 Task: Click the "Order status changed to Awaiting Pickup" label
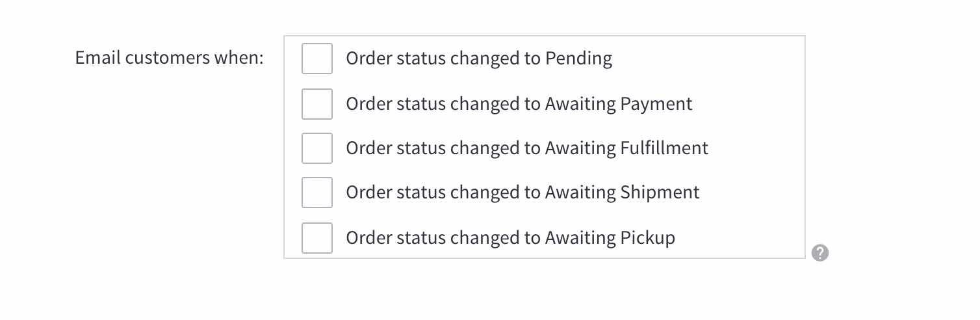510,237
